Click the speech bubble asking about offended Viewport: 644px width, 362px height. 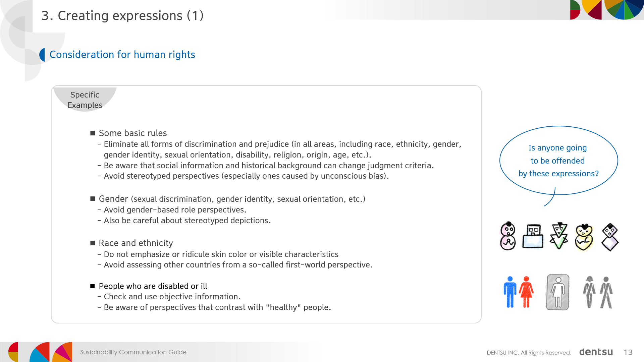coord(558,161)
